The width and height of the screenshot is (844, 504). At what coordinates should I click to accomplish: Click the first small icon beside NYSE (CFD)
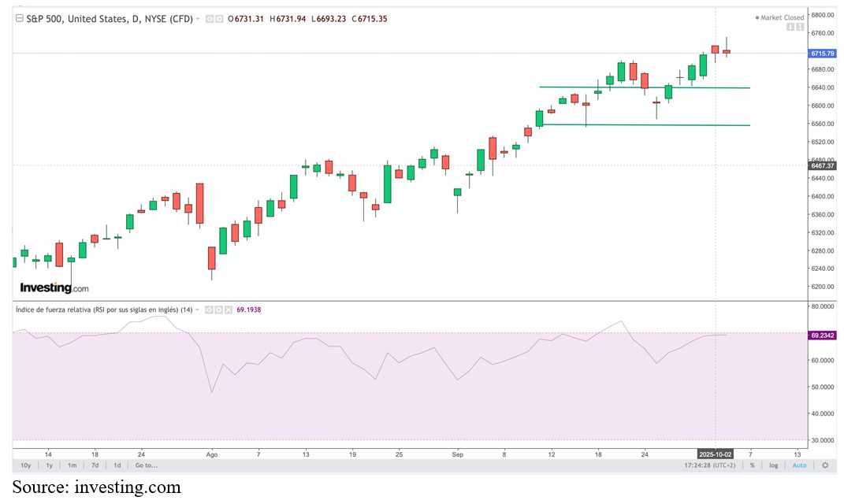click(209, 19)
